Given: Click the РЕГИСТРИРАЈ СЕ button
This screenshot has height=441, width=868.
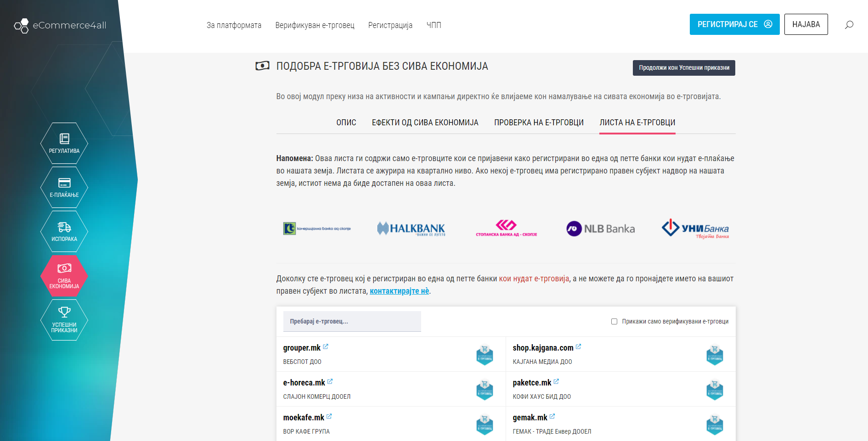Looking at the screenshot, I should (735, 24).
